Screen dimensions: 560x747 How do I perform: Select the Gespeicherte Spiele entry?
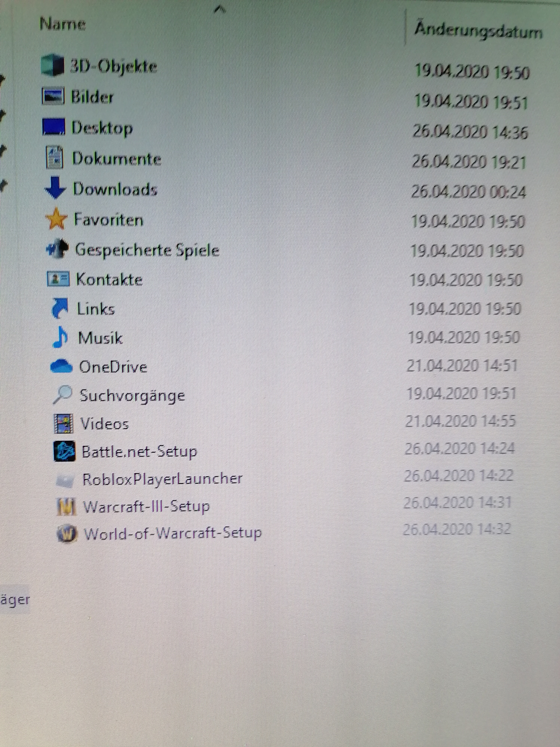coord(147,250)
